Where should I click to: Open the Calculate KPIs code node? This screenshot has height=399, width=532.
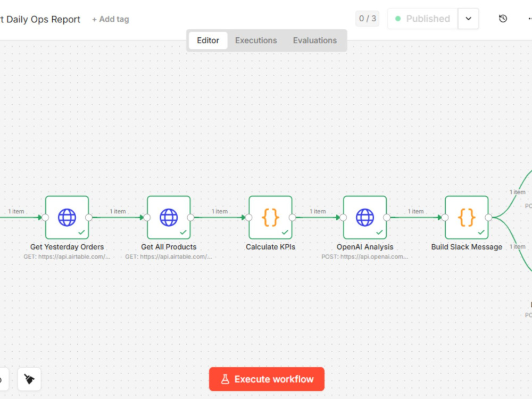pyautogui.click(x=270, y=218)
